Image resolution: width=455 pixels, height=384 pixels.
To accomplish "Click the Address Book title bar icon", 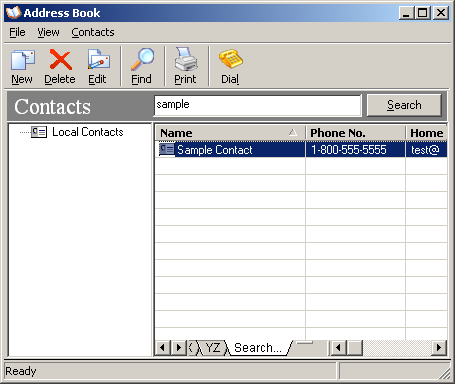I will [x=13, y=13].
